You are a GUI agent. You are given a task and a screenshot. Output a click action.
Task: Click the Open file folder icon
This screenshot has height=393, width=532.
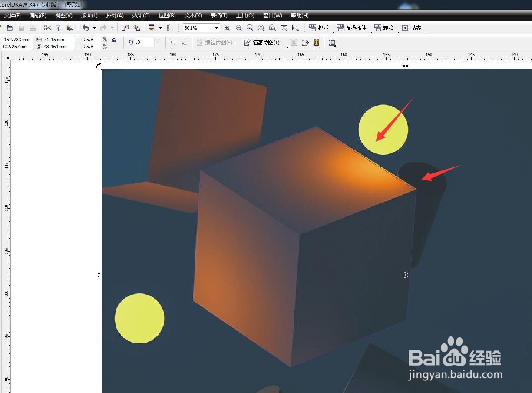(10, 28)
